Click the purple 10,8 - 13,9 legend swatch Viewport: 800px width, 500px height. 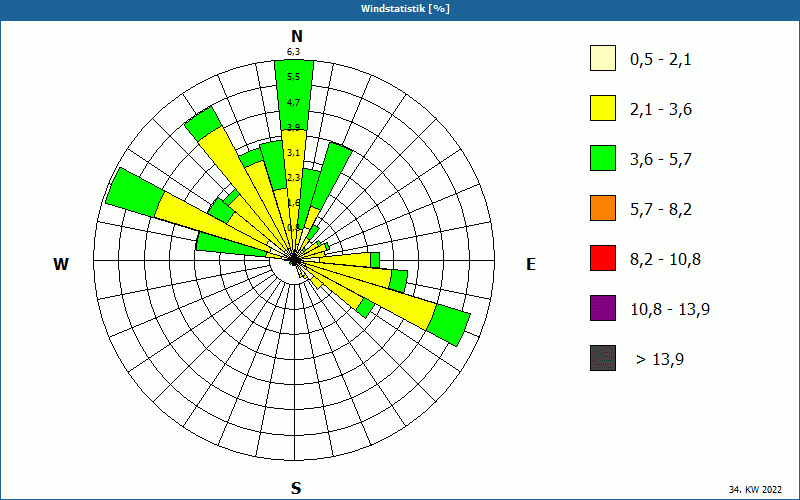tap(603, 308)
